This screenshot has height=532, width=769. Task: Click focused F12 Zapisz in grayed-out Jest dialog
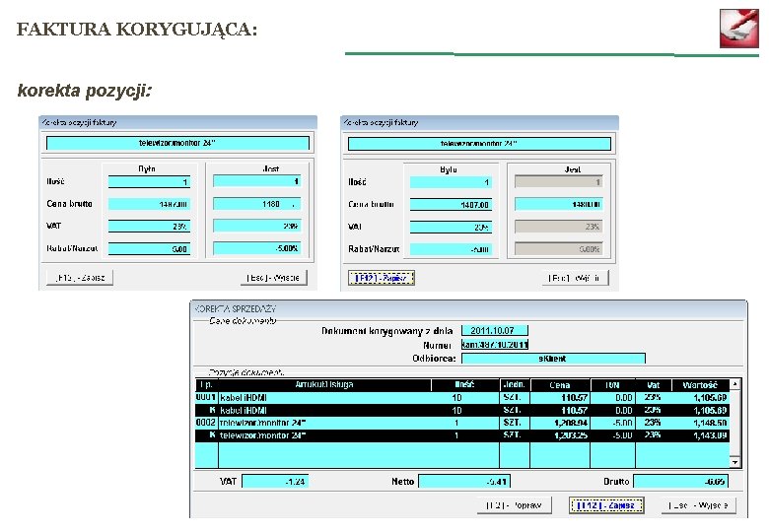(382, 278)
